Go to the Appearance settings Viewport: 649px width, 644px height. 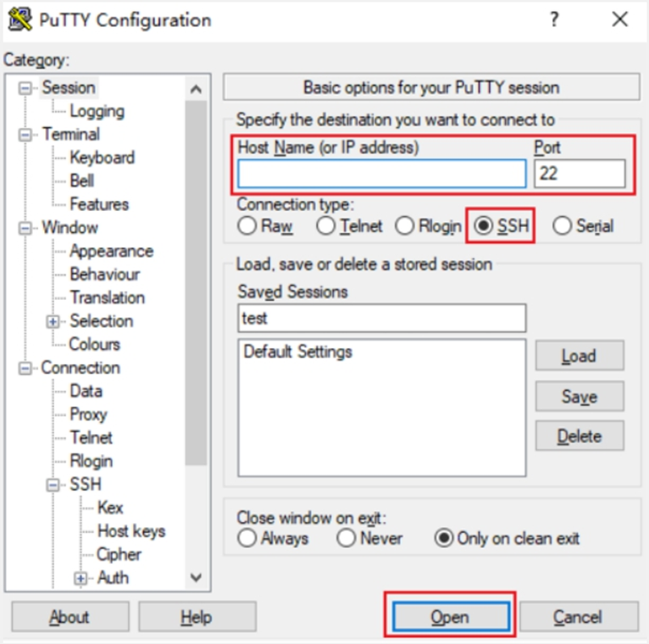[x=111, y=251]
